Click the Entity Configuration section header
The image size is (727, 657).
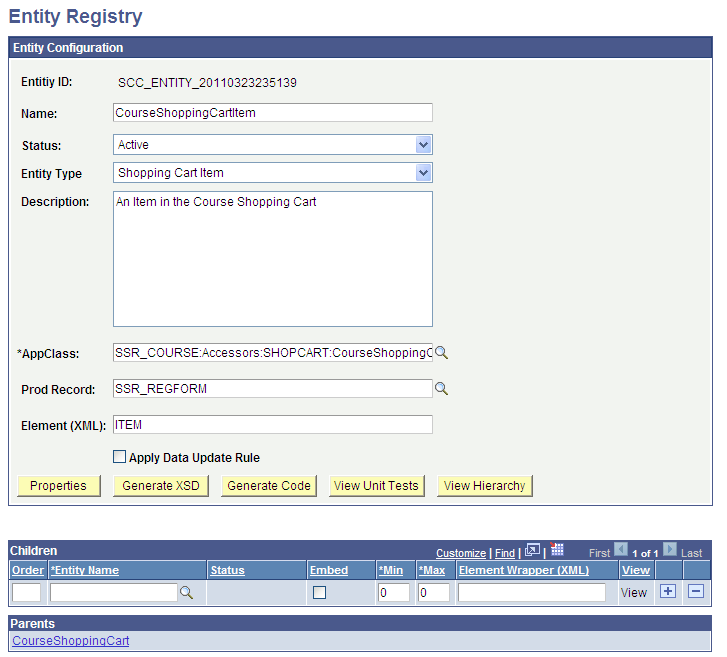[x=360, y=47]
